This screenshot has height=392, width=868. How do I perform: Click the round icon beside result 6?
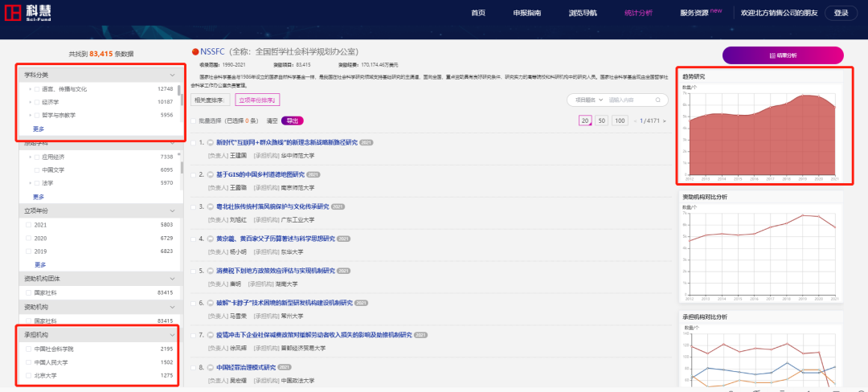click(x=211, y=303)
